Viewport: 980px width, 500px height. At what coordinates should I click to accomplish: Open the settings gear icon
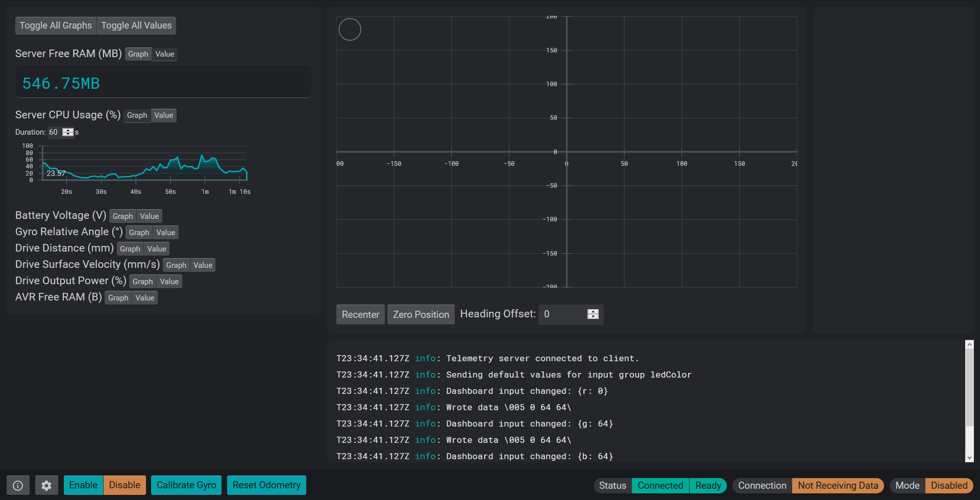pyautogui.click(x=46, y=485)
